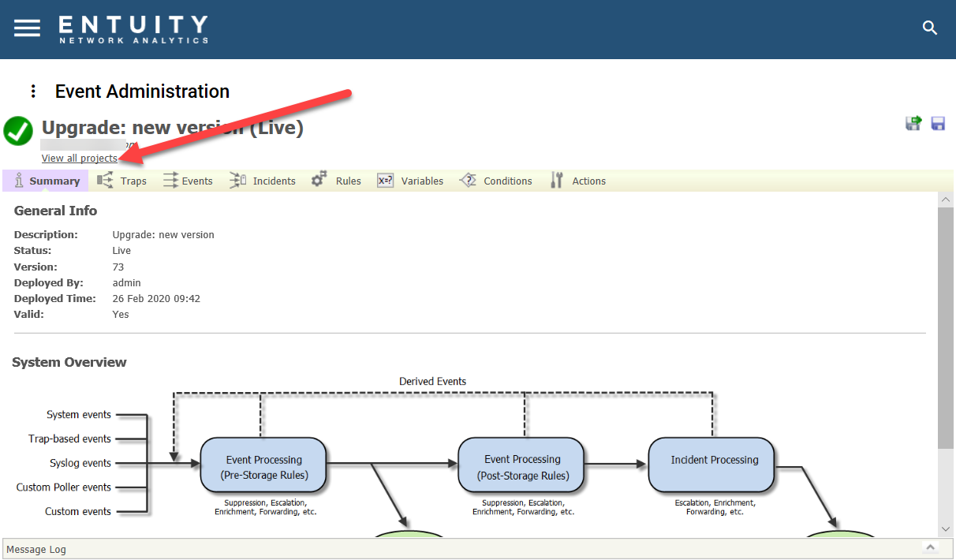Select the Summary tab
This screenshot has height=560, width=956.
[x=46, y=181]
